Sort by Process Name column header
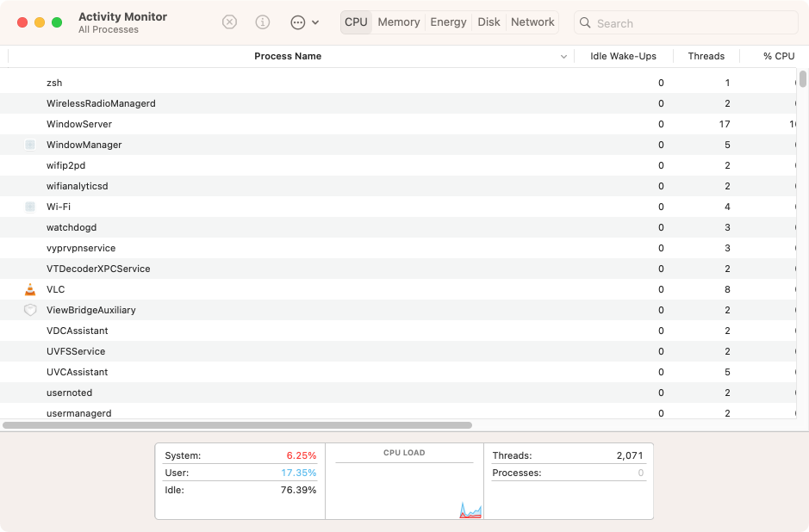 coord(288,56)
